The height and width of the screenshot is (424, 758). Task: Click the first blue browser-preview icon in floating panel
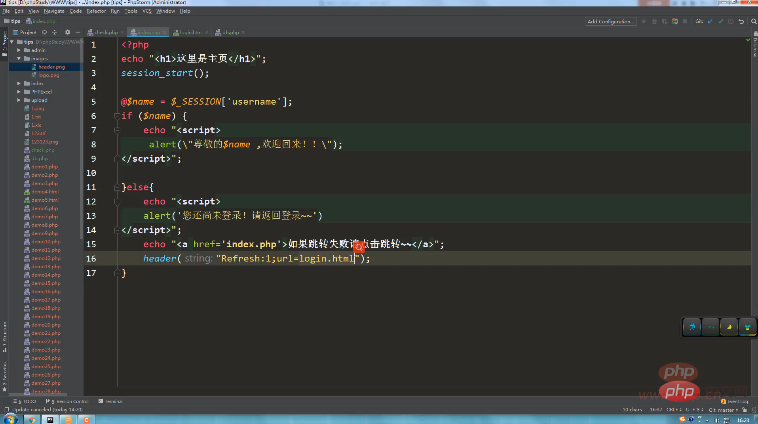pyautogui.click(x=692, y=327)
